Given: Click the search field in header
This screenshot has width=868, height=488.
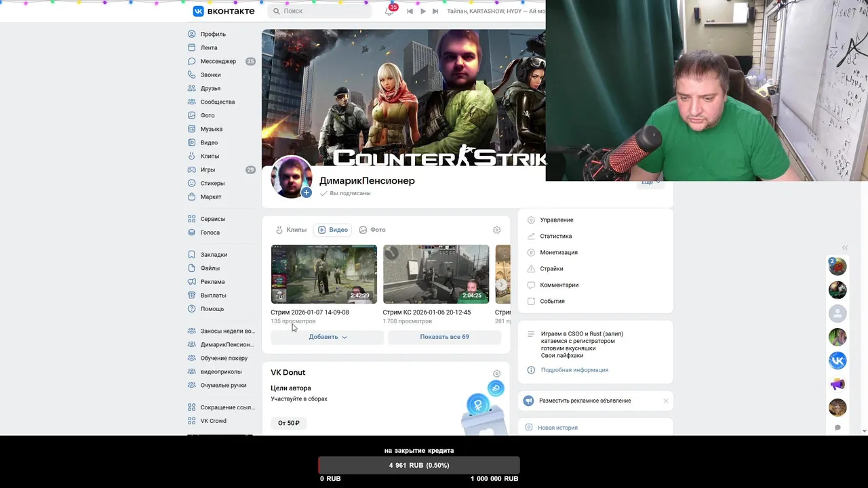Looking at the screenshot, I should click(x=320, y=11).
